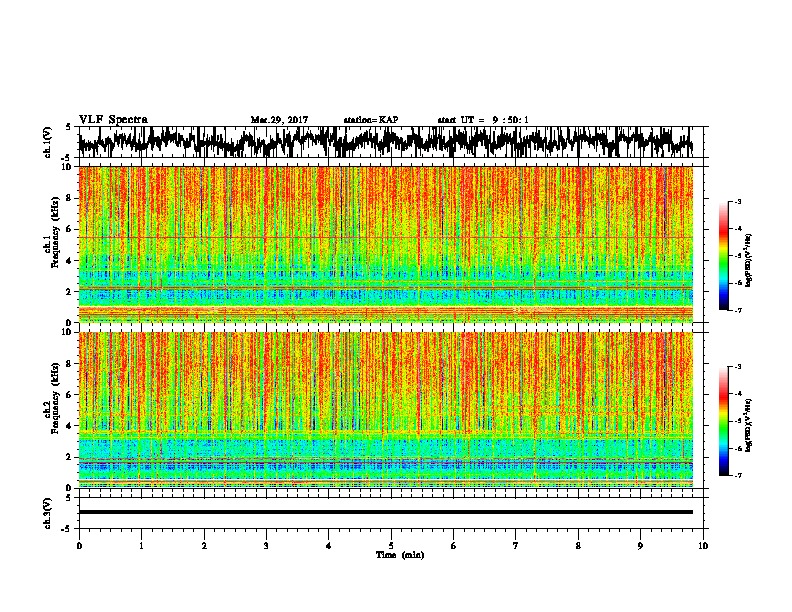The height and width of the screenshot is (612, 792).
Task: Click the "-7" label on the upper colorbar
Action: click(737, 310)
